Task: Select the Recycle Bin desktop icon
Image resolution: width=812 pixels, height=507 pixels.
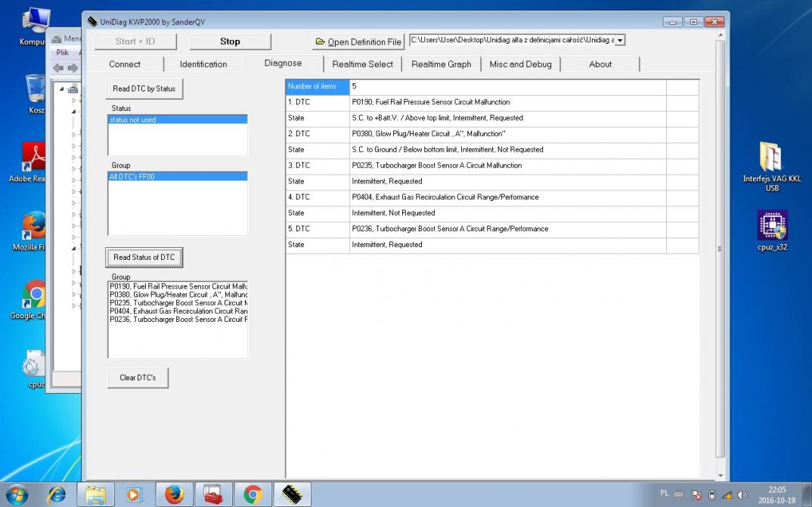Action: click(x=36, y=94)
